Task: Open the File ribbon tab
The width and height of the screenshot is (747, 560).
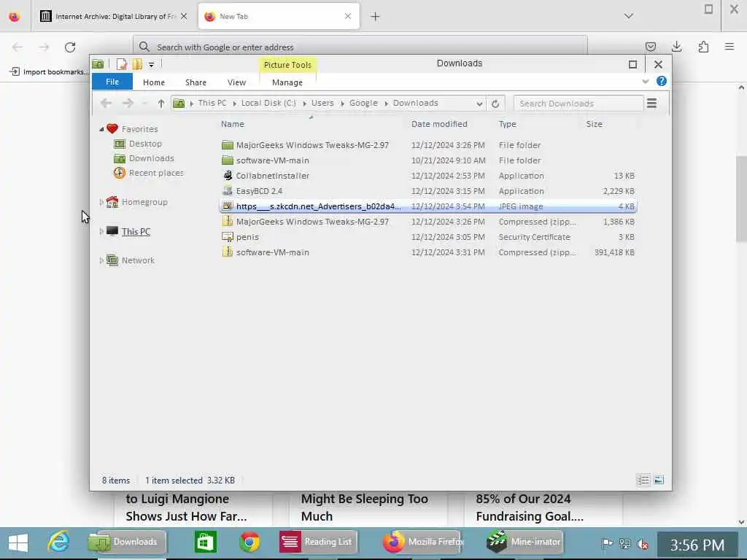Action: click(112, 82)
